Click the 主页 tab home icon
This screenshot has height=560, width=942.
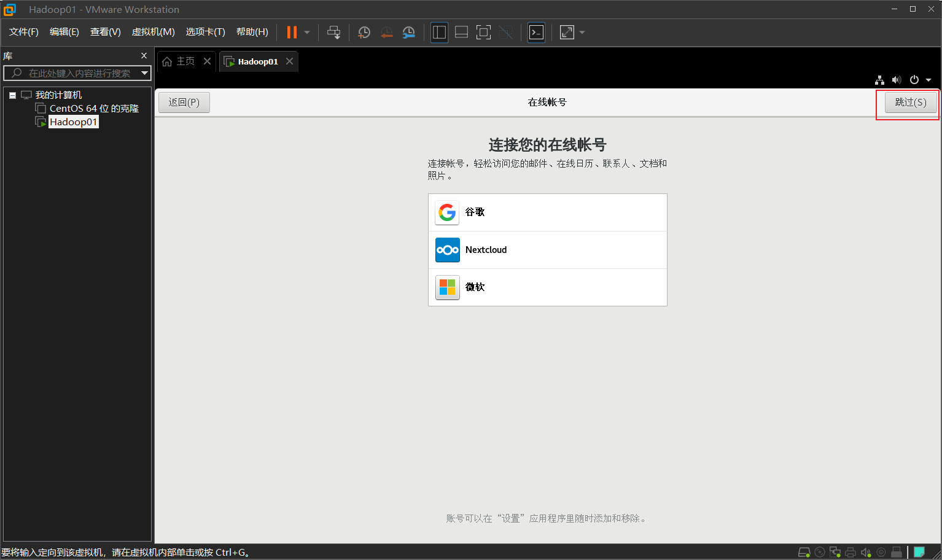pyautogui.click(x=167, y=61)
